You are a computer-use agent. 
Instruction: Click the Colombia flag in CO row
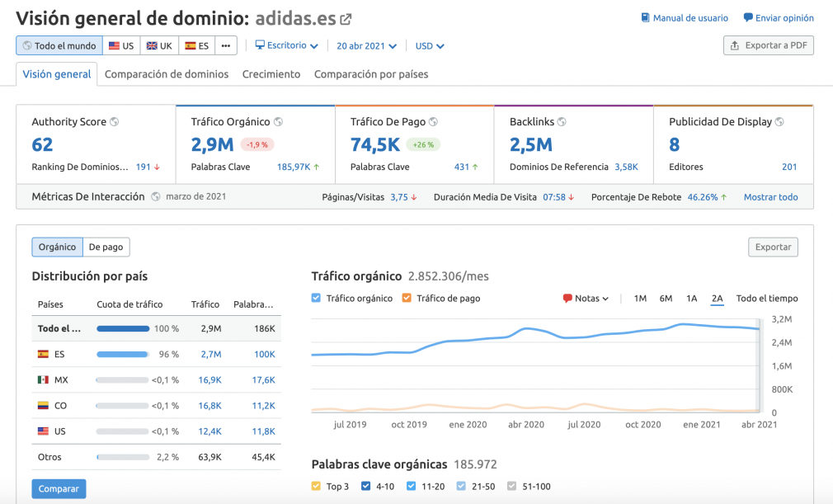tap(43, 406)
